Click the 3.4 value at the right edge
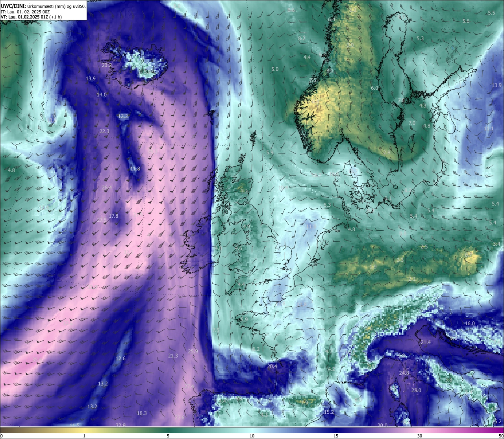Image resolution: width=504 pixels, height=439 pixels. [x=497, y=244]
